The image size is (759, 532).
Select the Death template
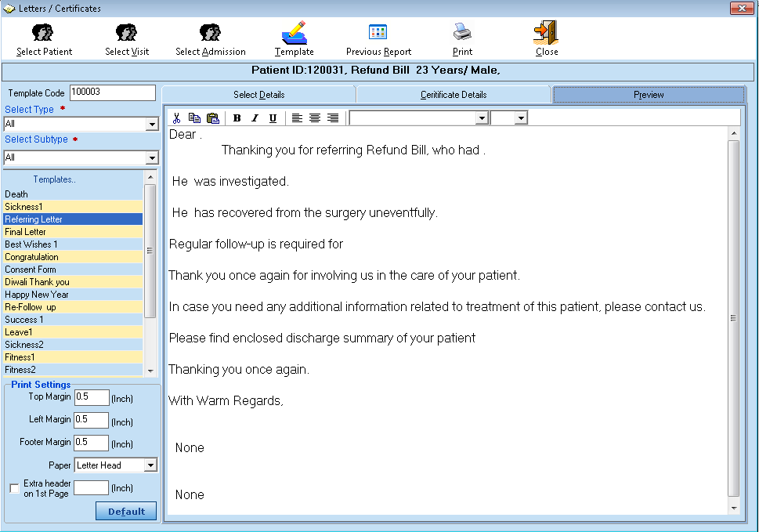pos(73,194)
